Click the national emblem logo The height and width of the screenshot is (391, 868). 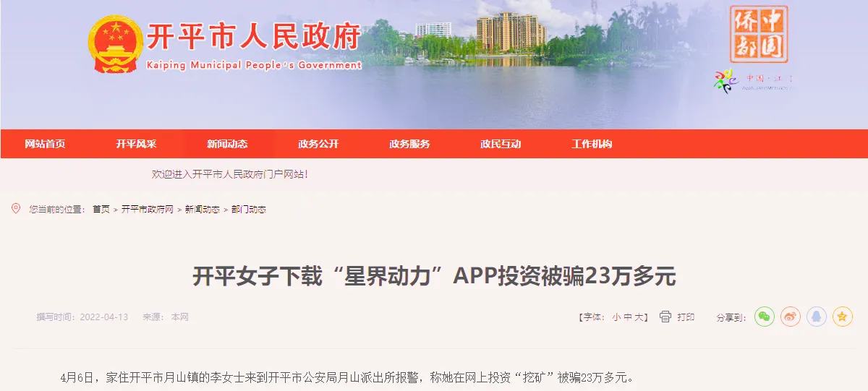(116, 44)
